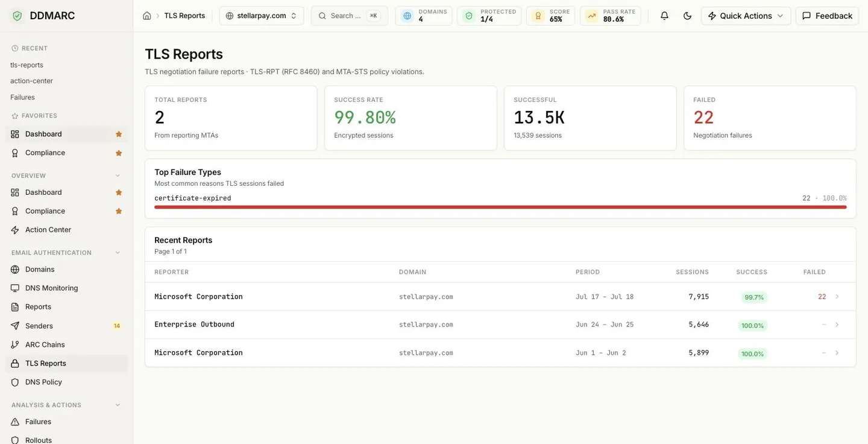The image size is (868, 444).
Task: Expand chevron on Jul 17 report row
Action: [x=837, y=297]
